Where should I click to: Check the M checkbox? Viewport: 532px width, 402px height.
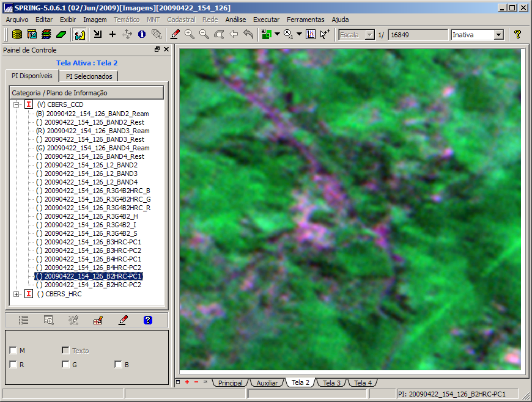point(13,351)
